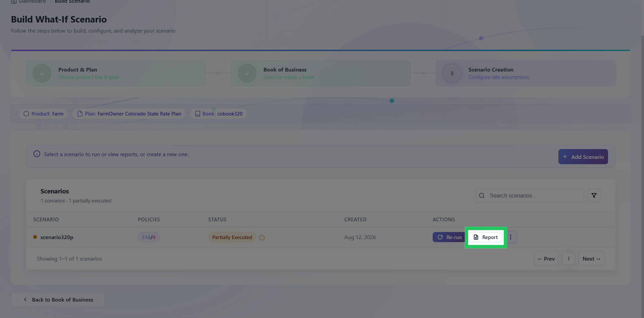The height and width of the screenshot is (318, 644).
Task: Click the Book: cobook320 chip
Action: 219,114
